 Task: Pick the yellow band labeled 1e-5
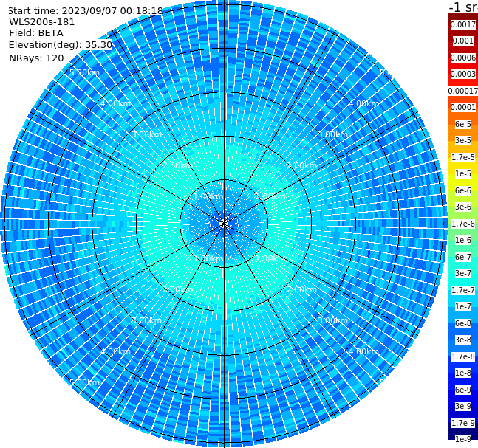pos(463,173)
